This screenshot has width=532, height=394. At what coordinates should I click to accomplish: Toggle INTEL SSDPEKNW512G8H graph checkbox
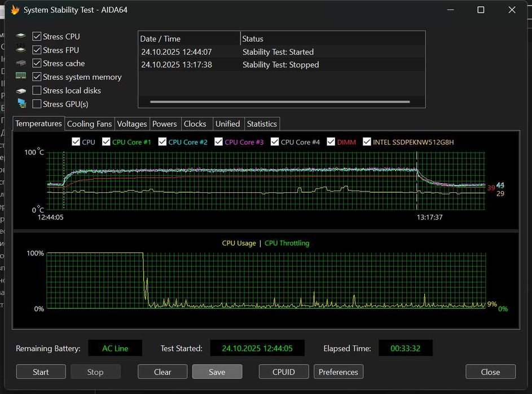click(x=367, y=141)
